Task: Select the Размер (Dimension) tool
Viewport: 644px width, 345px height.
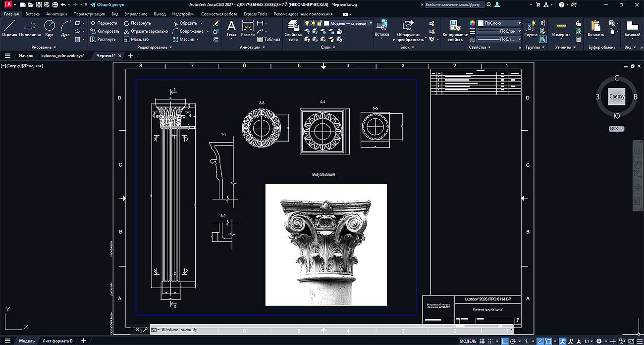Action: pos(248,28)
